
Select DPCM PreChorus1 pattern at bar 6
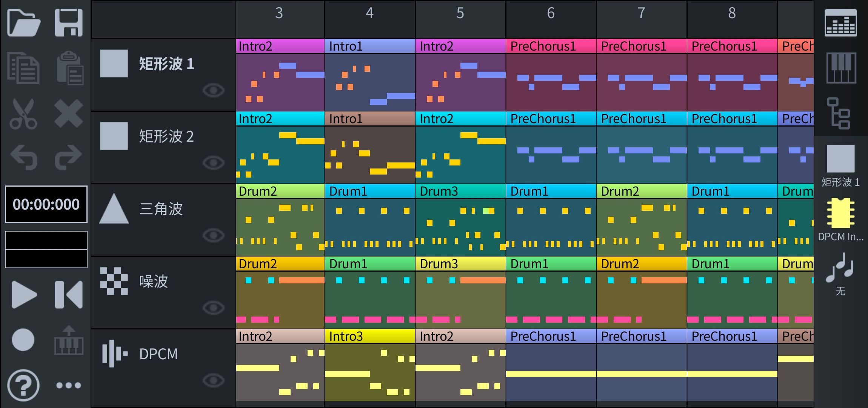pos(551,365)
